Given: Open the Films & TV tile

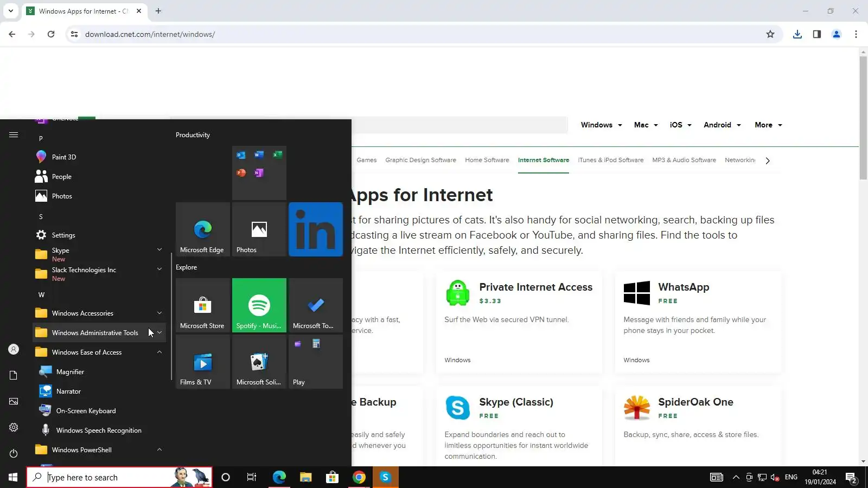Looking at the screenshot, I should [x=203, y=362].
